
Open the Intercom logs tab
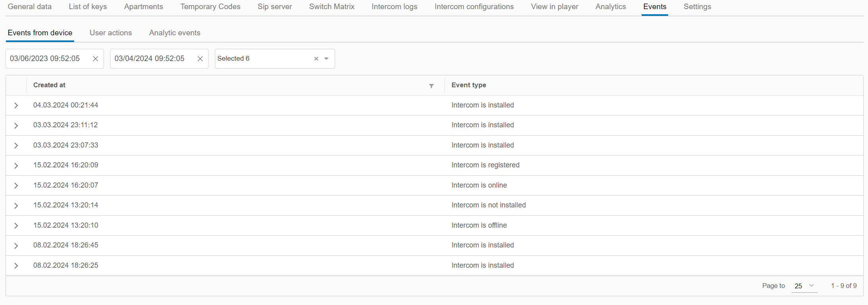[x=394, y=7]
